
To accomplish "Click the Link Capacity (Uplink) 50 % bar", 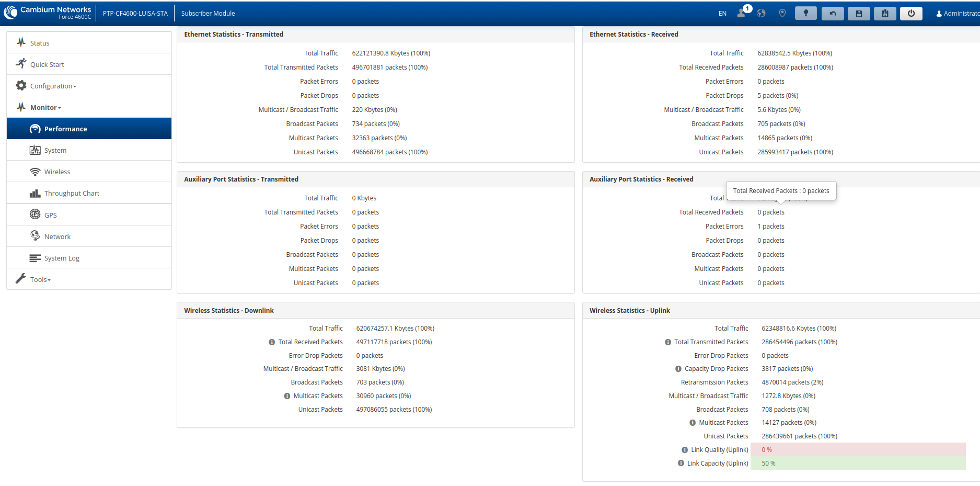I will pyautogui.click(x=858, y=463).
